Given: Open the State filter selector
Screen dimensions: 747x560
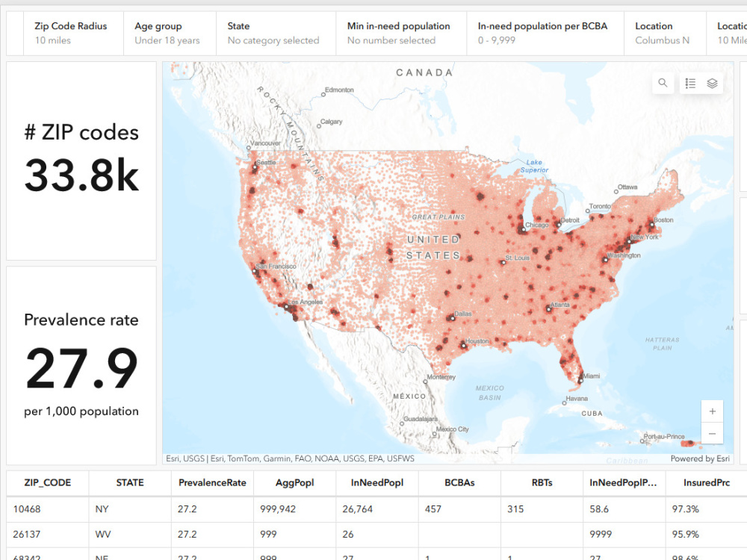Looking at the screenshot, I should point(276,34).
